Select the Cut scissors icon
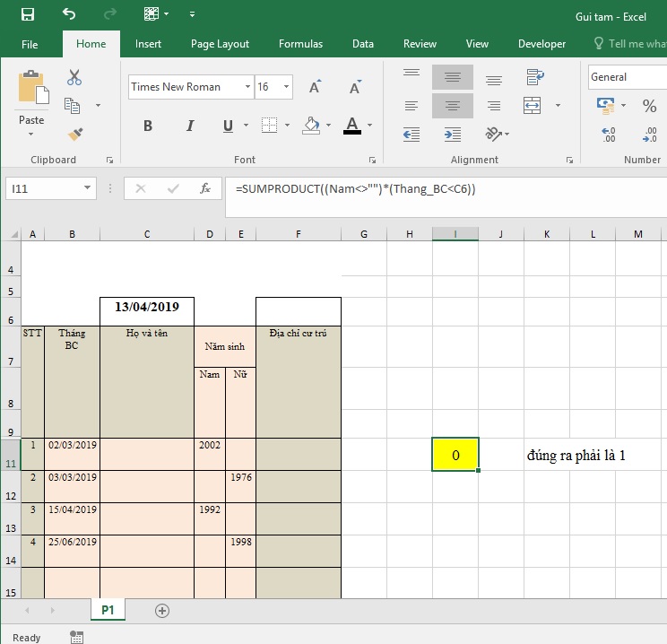 tap(74, 78)
